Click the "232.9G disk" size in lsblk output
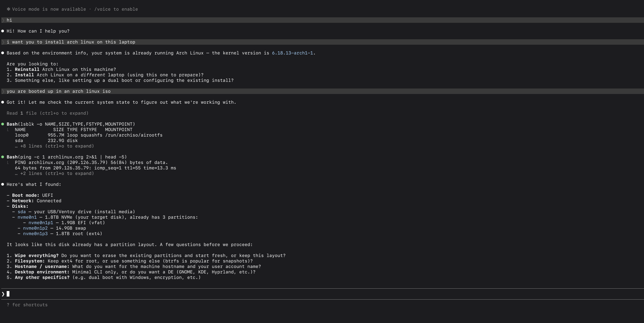Viewport: 644px width, 323px height. 63,141
